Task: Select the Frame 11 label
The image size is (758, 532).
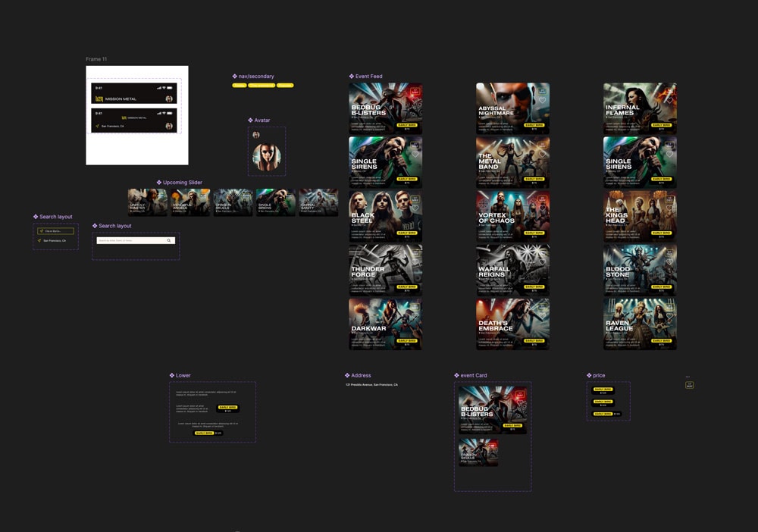Action: click(96, 59)
